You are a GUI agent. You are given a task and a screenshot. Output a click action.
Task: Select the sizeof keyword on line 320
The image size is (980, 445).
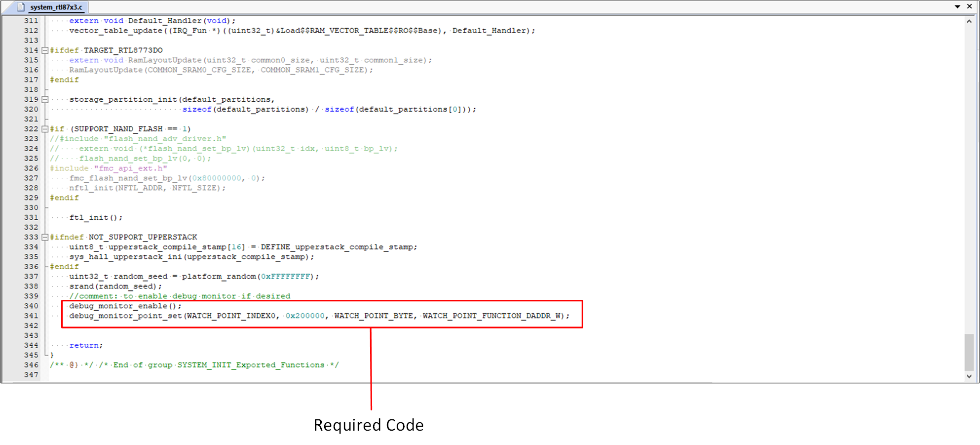pyautogui.click(x=197, y=109)
